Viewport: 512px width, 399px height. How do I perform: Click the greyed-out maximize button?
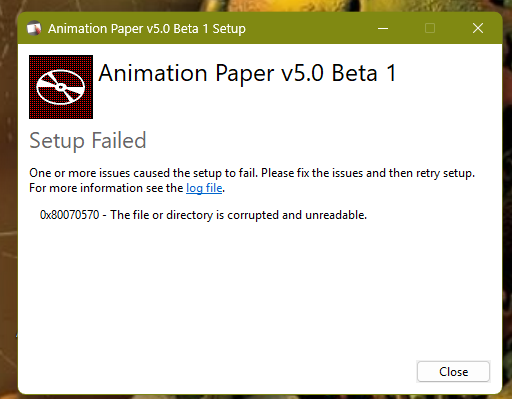430,28
